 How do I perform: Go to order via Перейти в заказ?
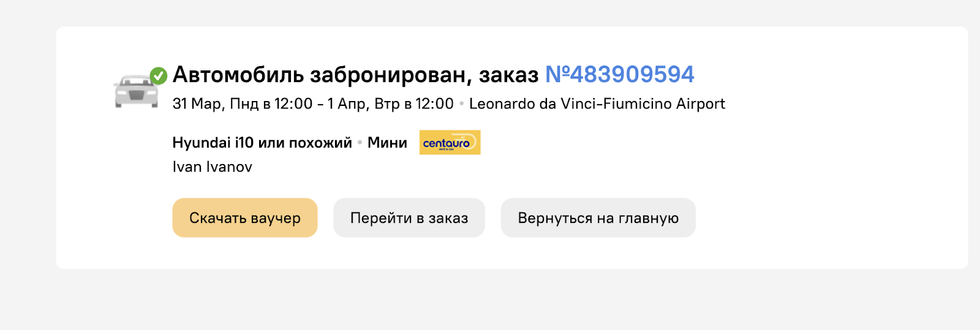[x=409, y=217]
